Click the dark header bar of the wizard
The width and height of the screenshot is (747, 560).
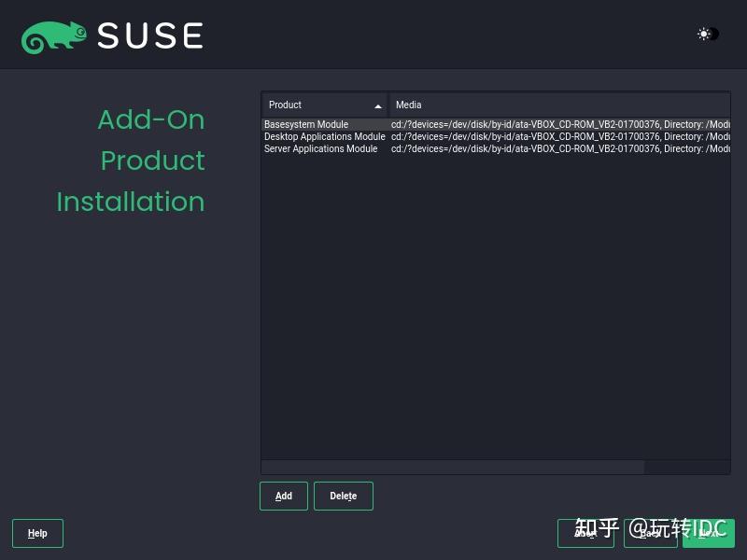pyautogui.click(x=373, y=35)
